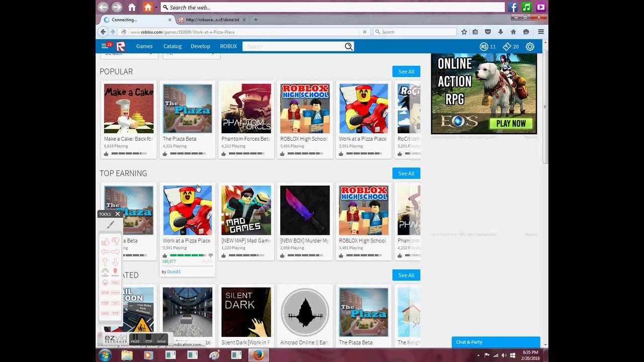Close the 'Connecting...' tab
This screenshot has height=362, width=644.
click(169, 20)
